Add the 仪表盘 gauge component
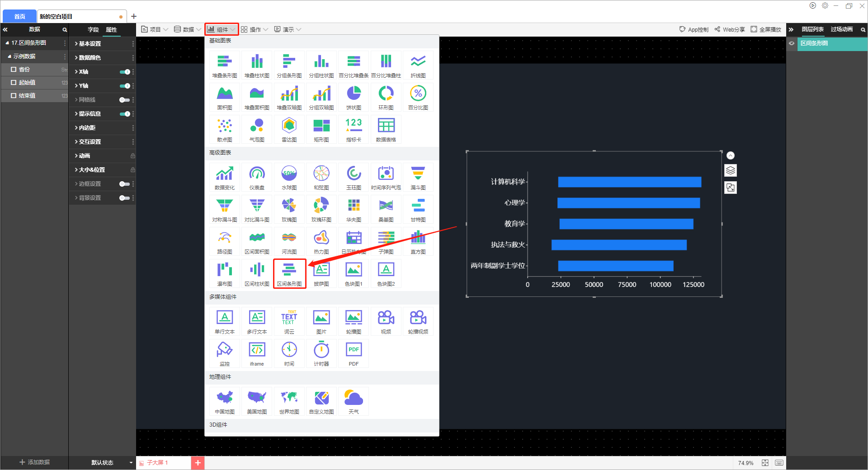 pos(257,177)
